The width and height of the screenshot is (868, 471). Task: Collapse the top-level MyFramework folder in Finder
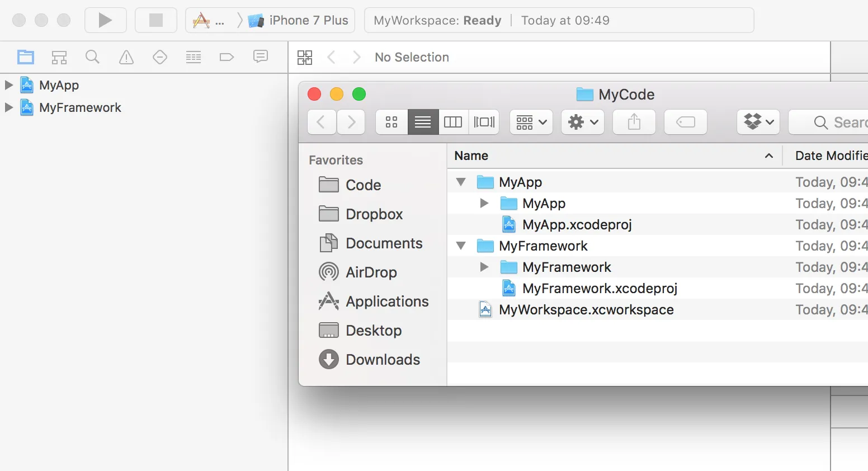point(461,246)
